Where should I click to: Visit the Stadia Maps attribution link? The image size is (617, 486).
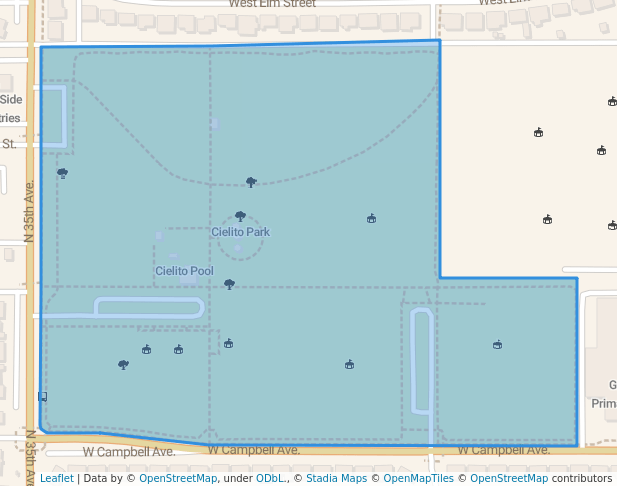pos(334,478)
